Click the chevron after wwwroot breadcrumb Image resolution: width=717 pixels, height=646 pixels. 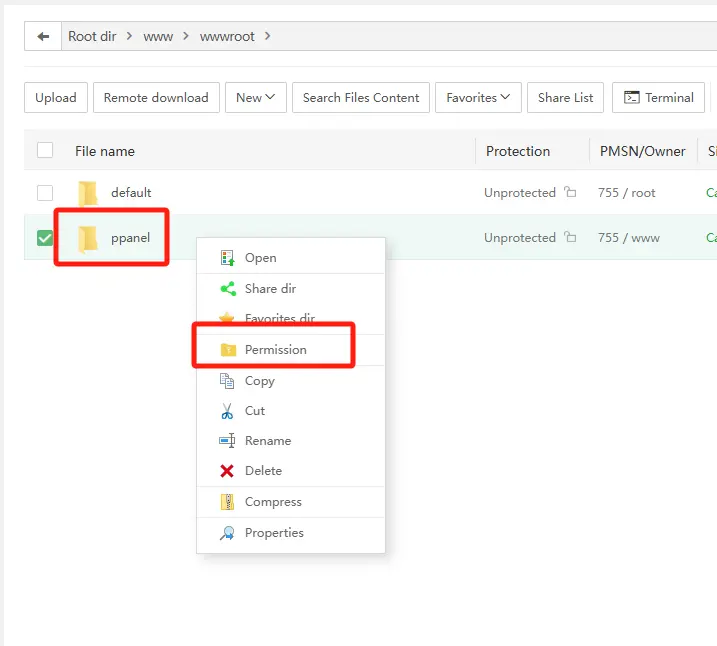click(268, 36)
